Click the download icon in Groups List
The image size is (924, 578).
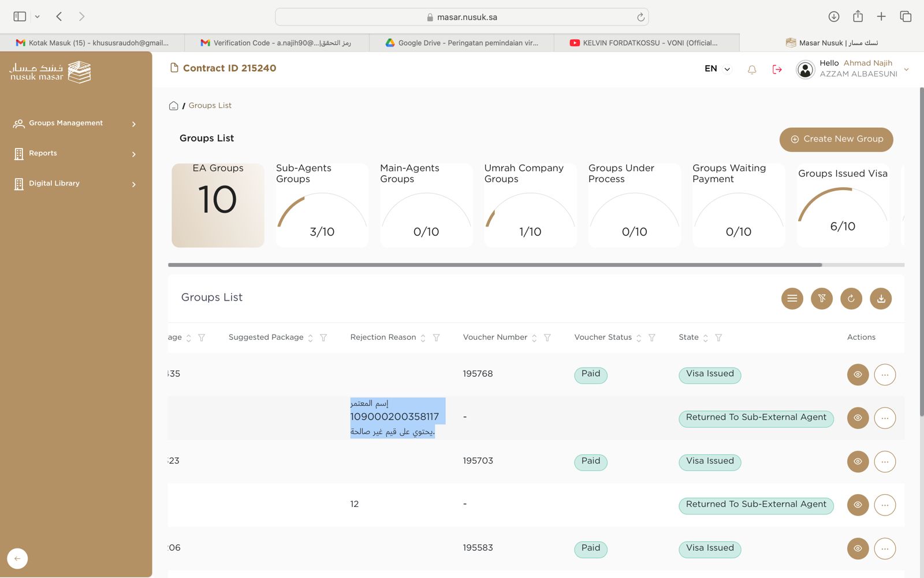pos(881,299)
